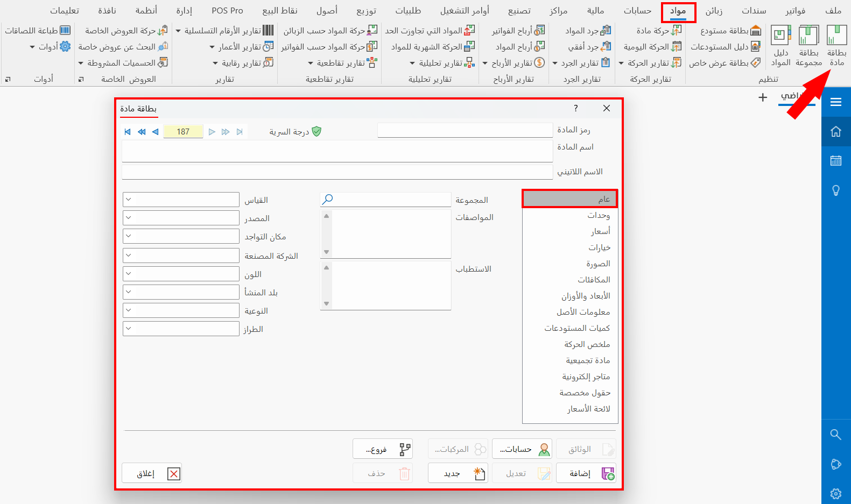Open حركة العروض الخاصة
The width and height of the screenshot is (851, 504).
pyautogui.click(x=126, y=31)
